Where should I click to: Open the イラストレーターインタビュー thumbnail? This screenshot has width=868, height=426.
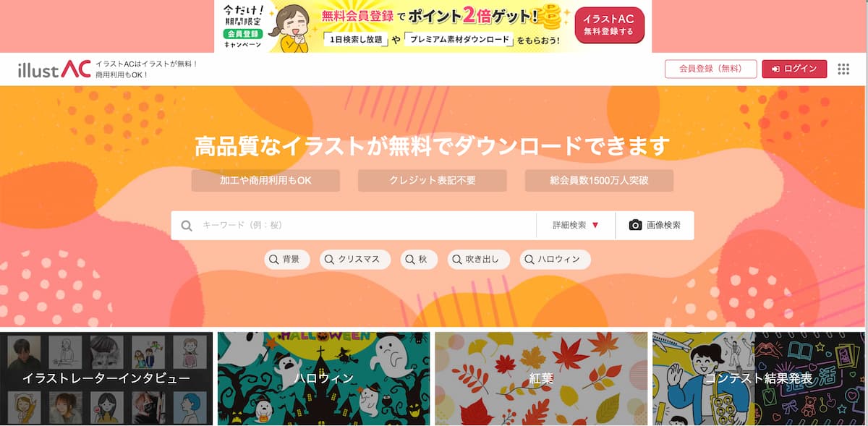click(x=106, y=378)
